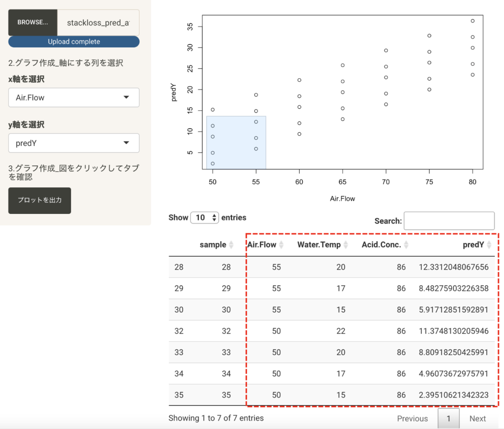Image resolution: width=504 pixels, height=429 pixels.
Task: Sort table by sample column arrows
Action: (231, 245)
